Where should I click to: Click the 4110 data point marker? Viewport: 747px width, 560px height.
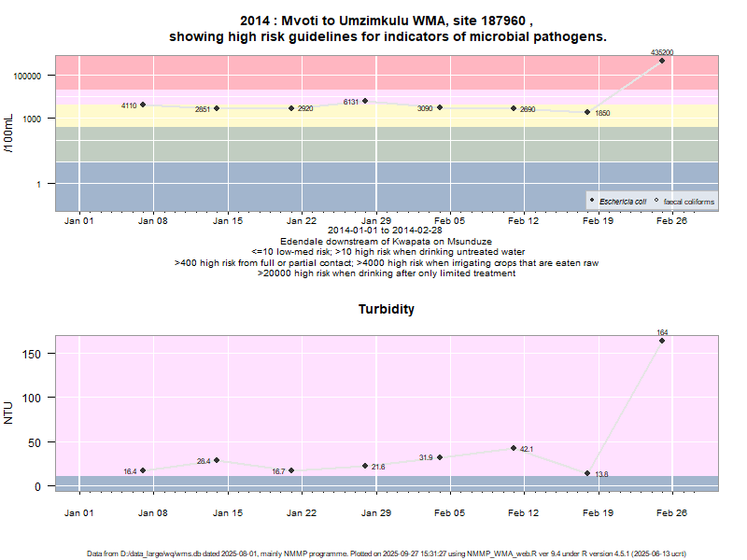pos(143,105)
